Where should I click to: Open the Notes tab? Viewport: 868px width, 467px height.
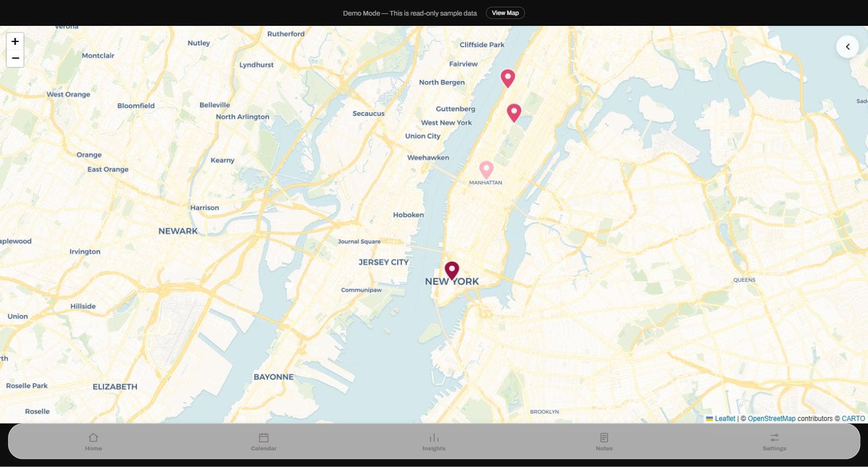pyautogui.click(x=604, y=442)
